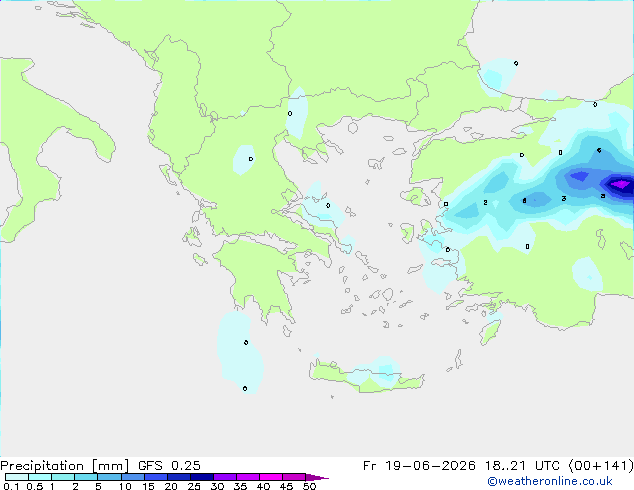
Task: Click the 'Precipitation [mm]' title text
Action: tap(64, 466)
